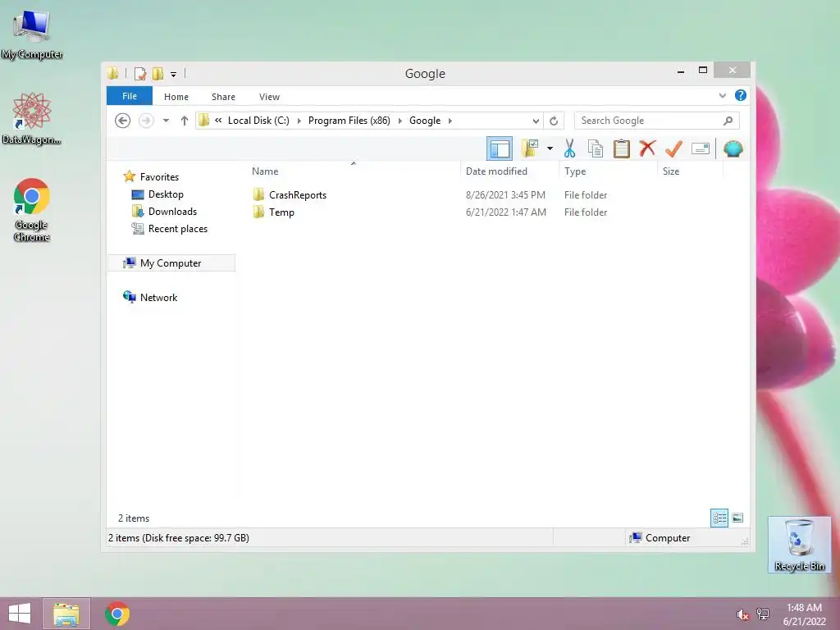
Task: Select the CrashReports folder
Action: tap(297, 195)
